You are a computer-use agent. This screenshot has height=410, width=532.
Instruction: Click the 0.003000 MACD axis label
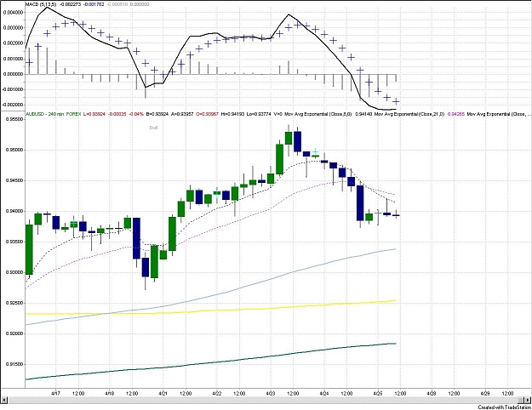[14, 28]
